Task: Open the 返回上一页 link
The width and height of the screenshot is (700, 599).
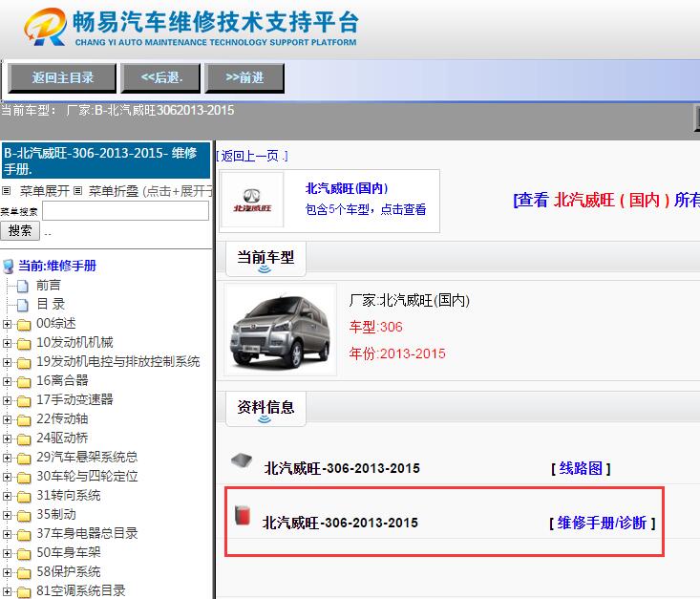Action: coord(252,156)
